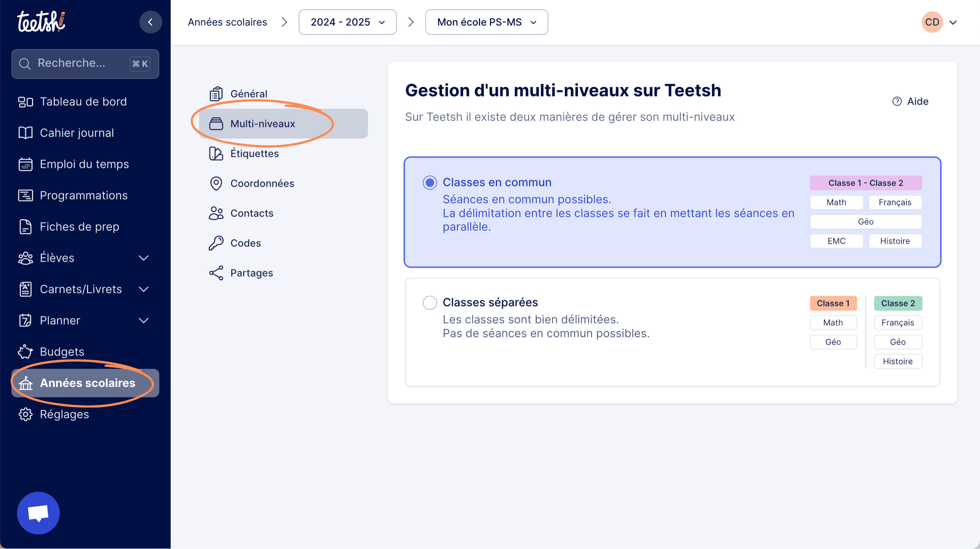This screenshot has height=549, width=980.
Task: Open the Coordonnées settings tab
Action: point(283,183)
